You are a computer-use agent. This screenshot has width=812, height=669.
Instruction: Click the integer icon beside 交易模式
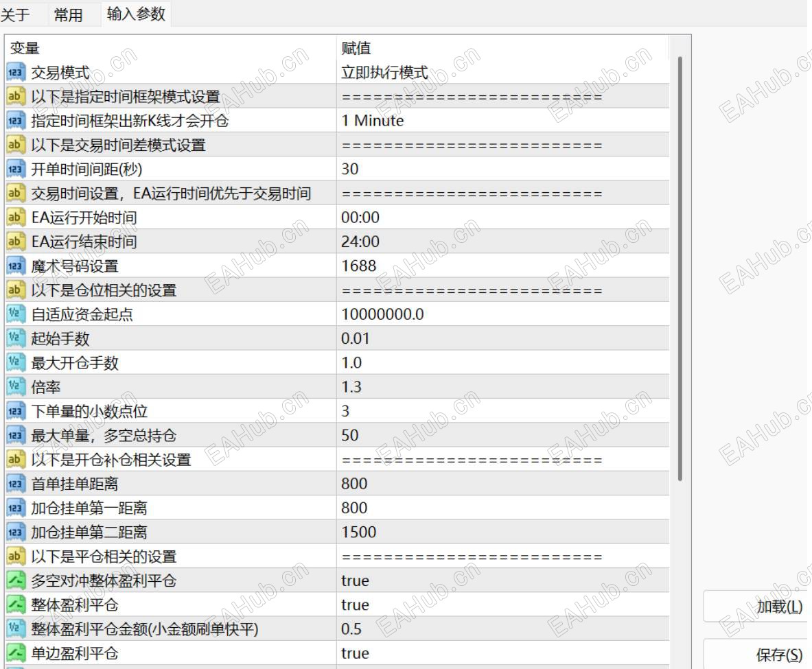click(x=16, y=73)
